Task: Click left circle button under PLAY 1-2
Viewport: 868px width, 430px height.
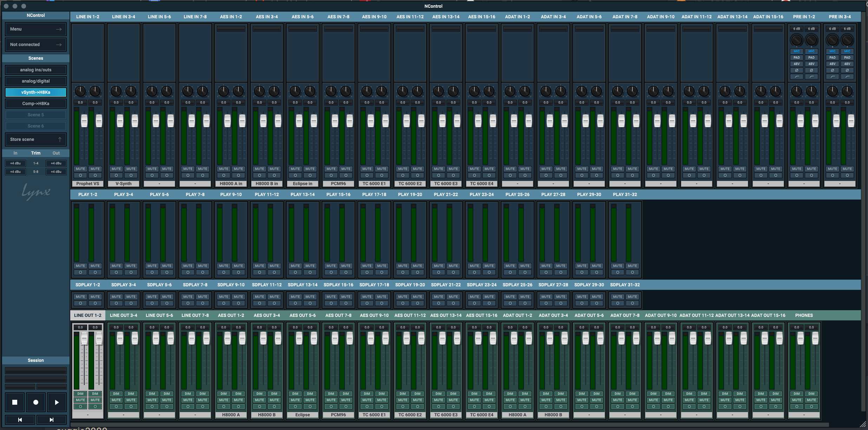Action: point(80,272)
